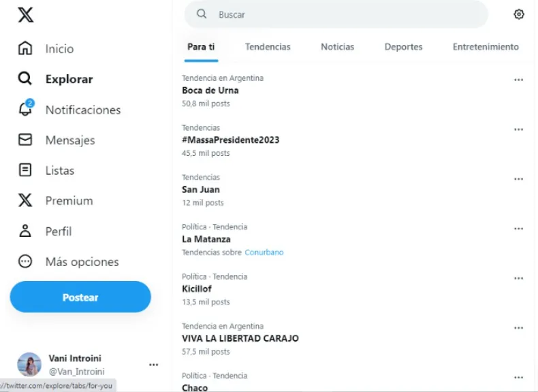Go to Inicio home icon
This screenshot has height=392, width=538.
tap(25, 48)
